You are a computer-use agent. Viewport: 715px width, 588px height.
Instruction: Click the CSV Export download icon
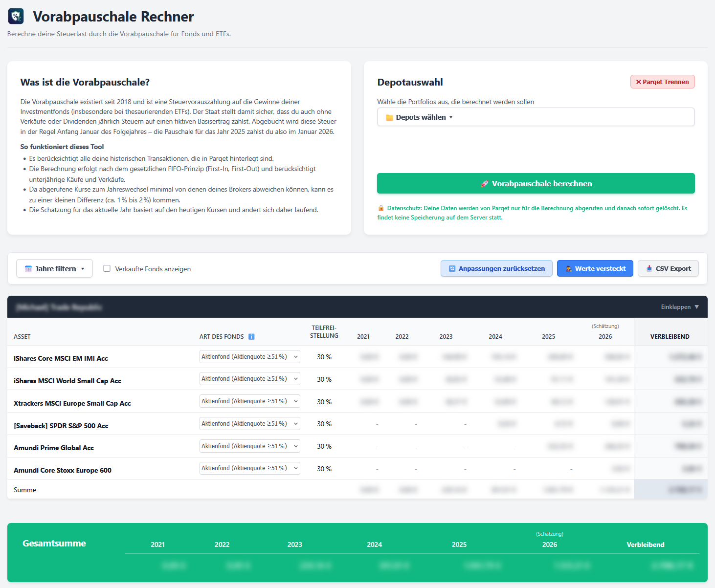tap(649, 268)
